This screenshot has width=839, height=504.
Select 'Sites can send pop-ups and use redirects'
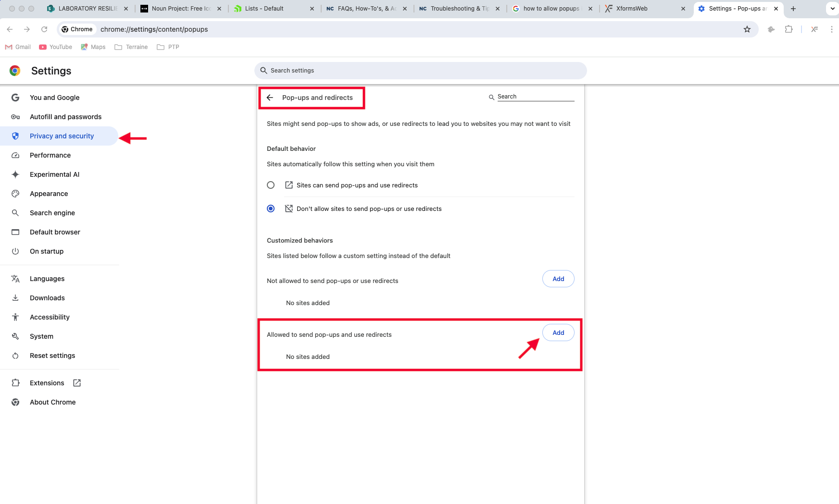coord(271,185)
